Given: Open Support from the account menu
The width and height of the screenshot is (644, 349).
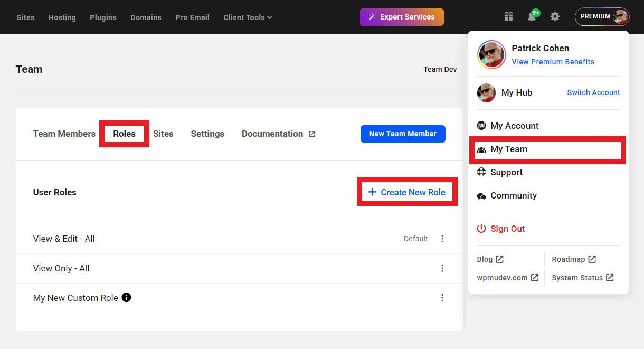Looking at the screenshot, I should tap(506, 172).
